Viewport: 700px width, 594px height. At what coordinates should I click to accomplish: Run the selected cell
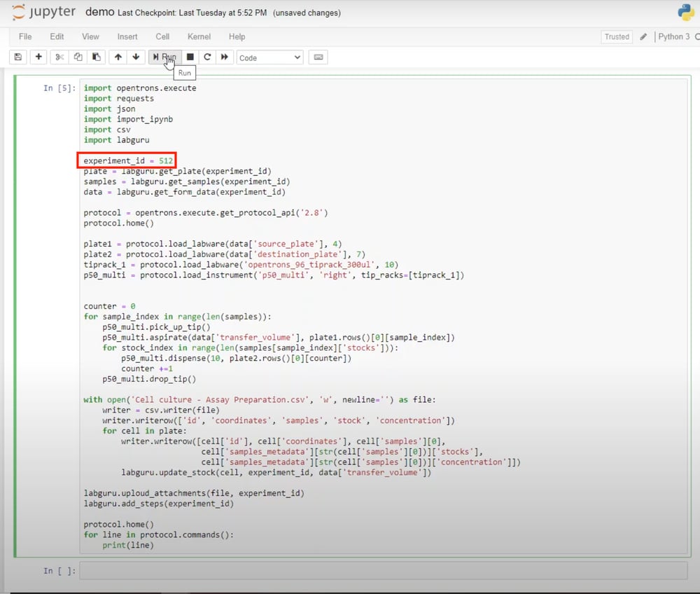164,57
